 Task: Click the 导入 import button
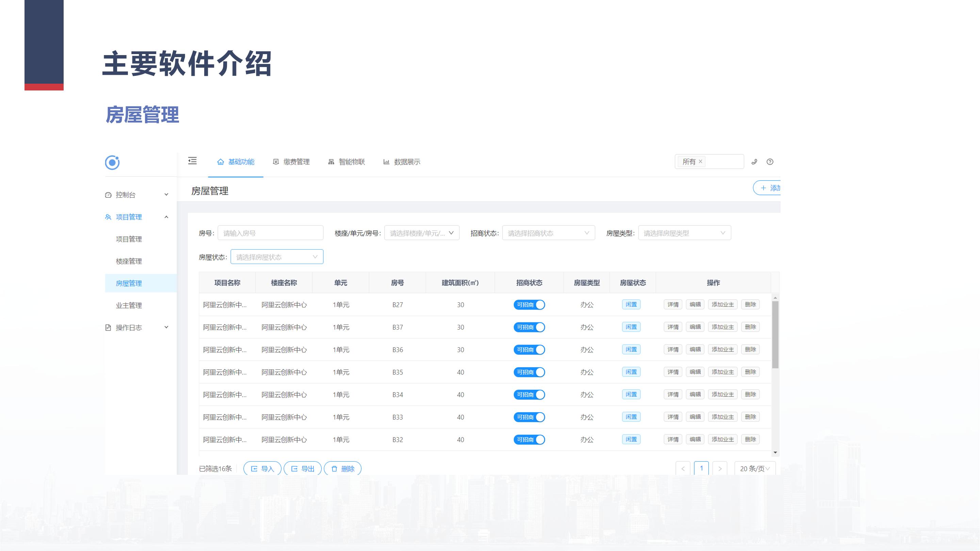[x=262, y=468]
